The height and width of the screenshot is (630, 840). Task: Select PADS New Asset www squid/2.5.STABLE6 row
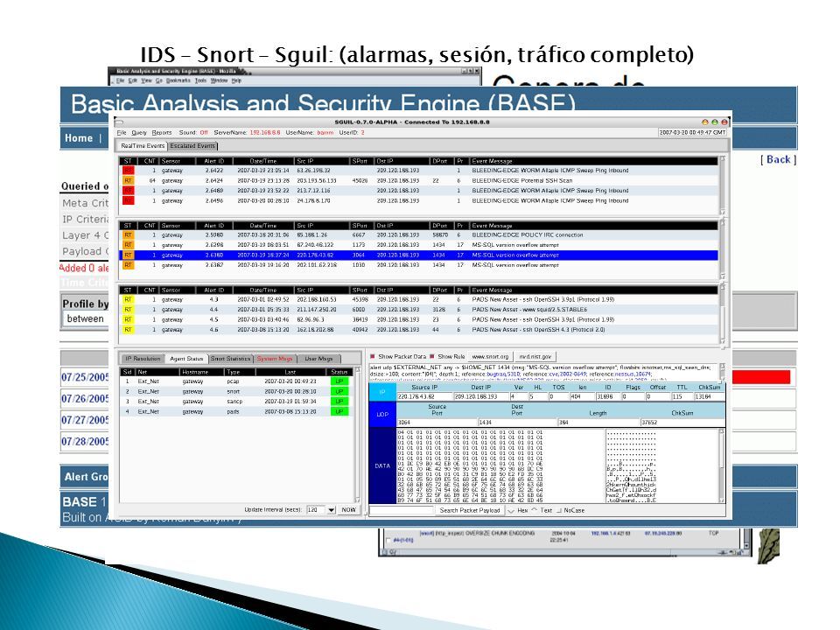[419, 310]
